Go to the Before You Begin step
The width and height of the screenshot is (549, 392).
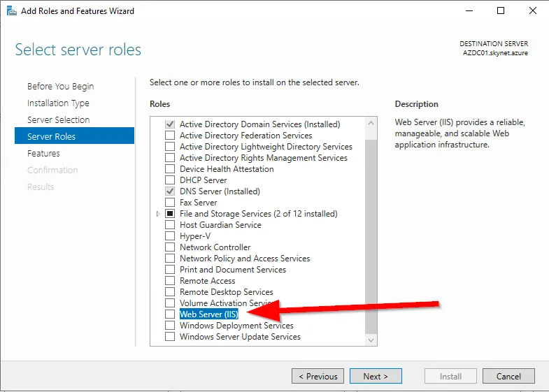[61, 87]
